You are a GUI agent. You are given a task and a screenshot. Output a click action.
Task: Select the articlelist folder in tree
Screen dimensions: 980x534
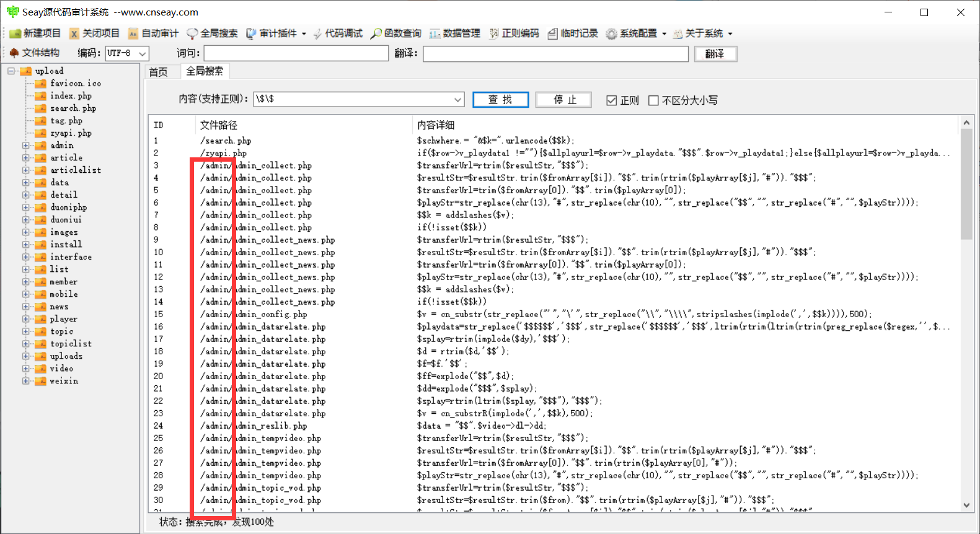coord(75,170)
